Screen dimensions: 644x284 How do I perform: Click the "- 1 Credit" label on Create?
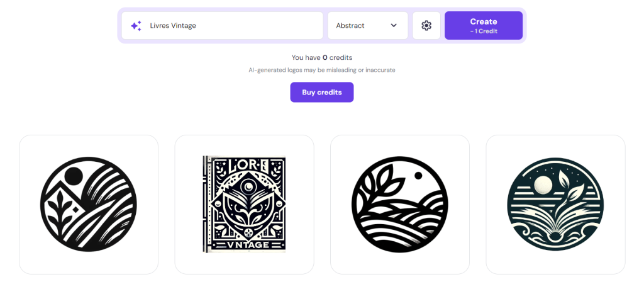483,31
